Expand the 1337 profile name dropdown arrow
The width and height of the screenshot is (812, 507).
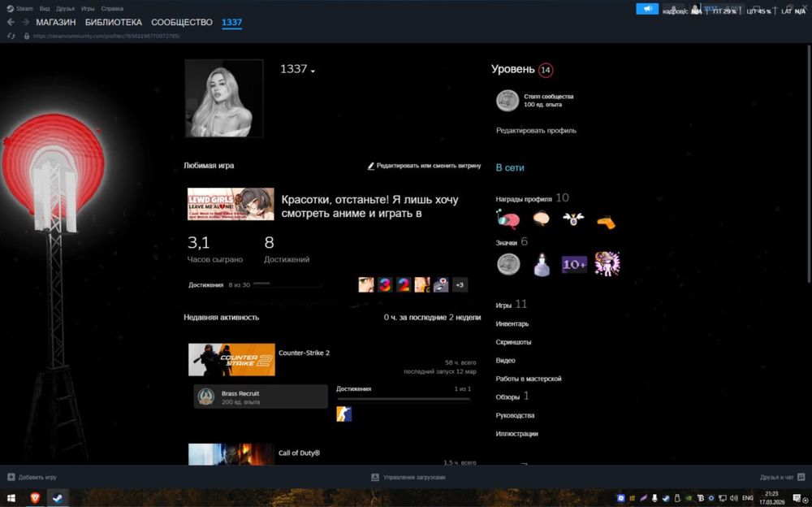click(x=313, y=71)
